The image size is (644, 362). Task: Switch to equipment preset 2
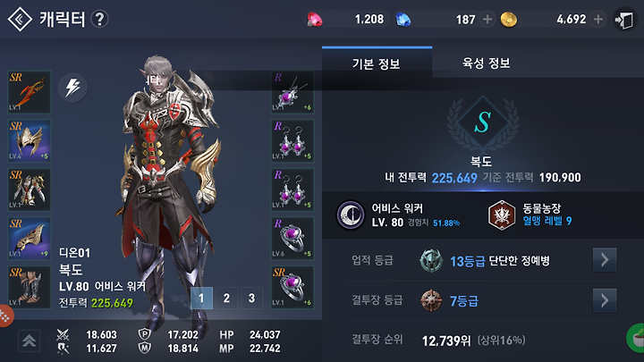(226, 298)
